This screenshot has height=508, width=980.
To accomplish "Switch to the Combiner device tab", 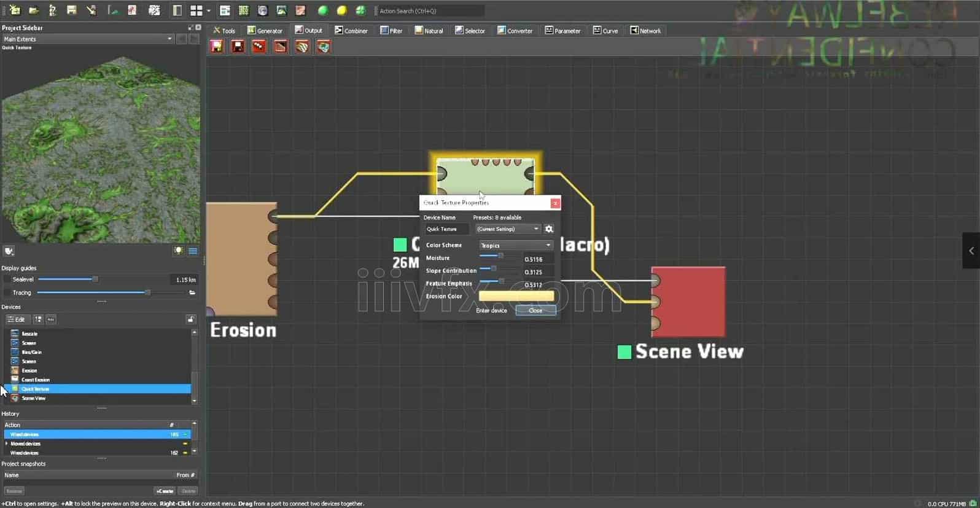I will (x=351, y=30).
